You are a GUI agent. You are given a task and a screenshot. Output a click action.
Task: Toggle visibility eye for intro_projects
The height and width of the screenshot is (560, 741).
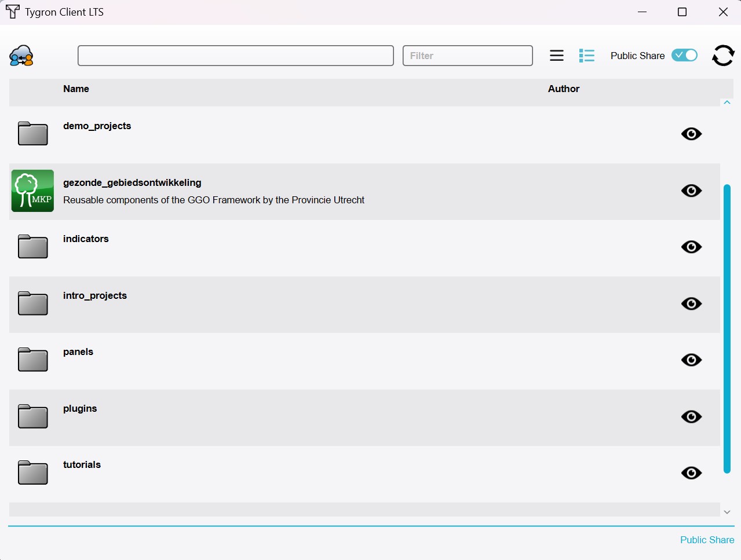691,303
